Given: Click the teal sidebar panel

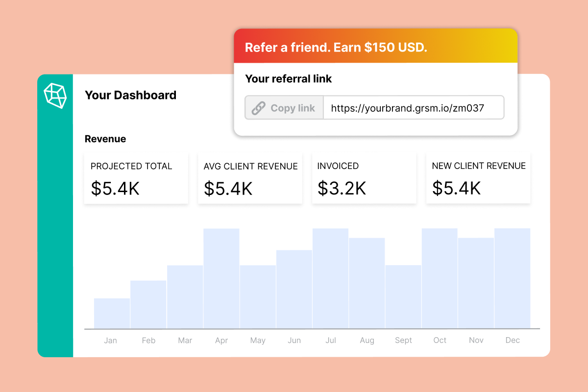Looking at the screenshot, I should [x=55, y=220].
